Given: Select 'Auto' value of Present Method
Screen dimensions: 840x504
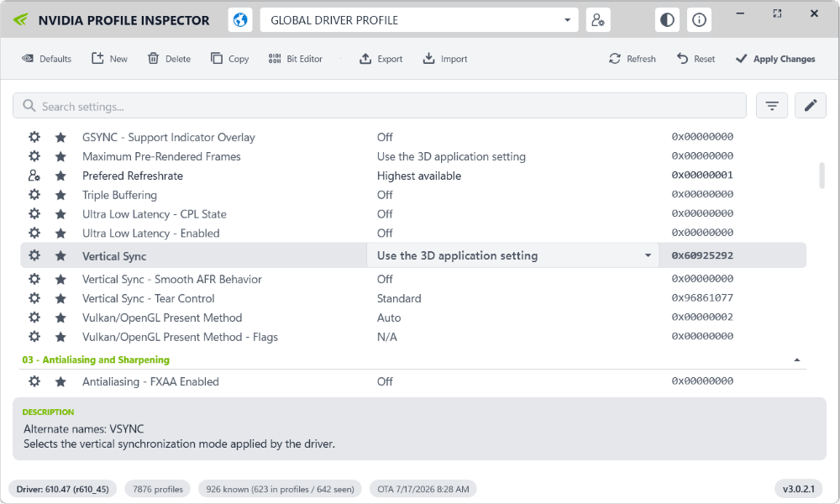Looking at the screenshot, I should 389,318.
